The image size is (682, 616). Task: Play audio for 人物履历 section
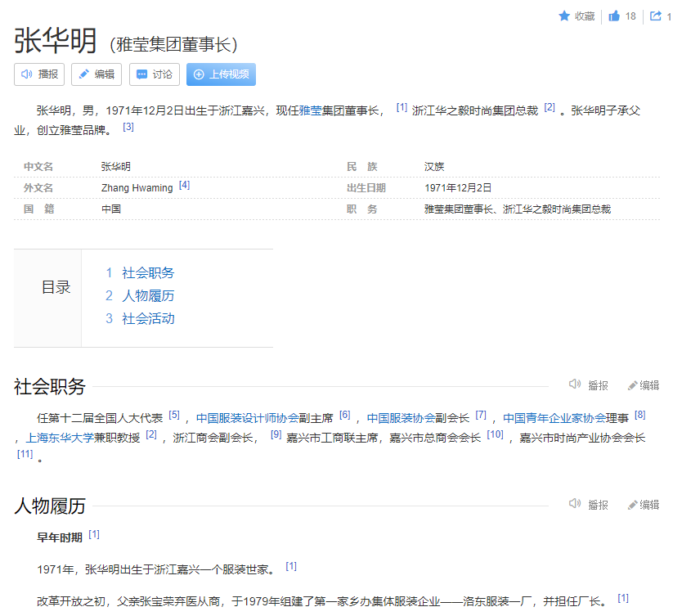(x=589, y=505)
